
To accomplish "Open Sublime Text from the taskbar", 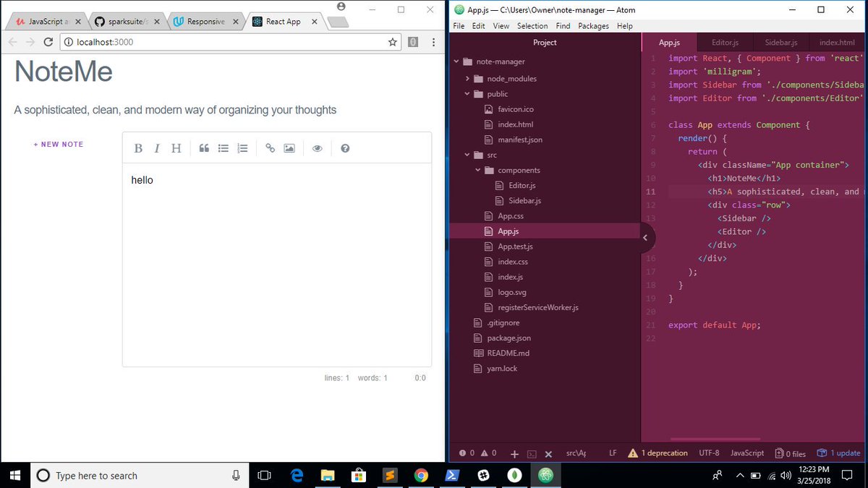I will click(x=390, y=475).
